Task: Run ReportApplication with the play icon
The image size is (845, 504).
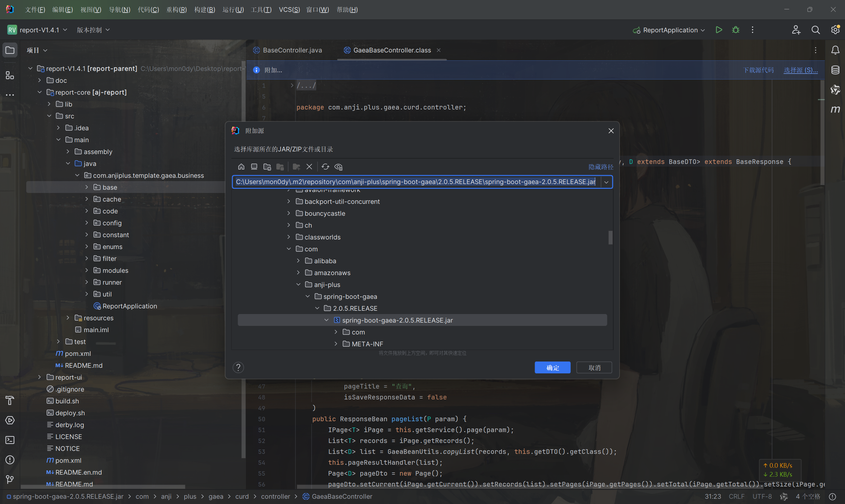Action: click(x=719, y=30)
